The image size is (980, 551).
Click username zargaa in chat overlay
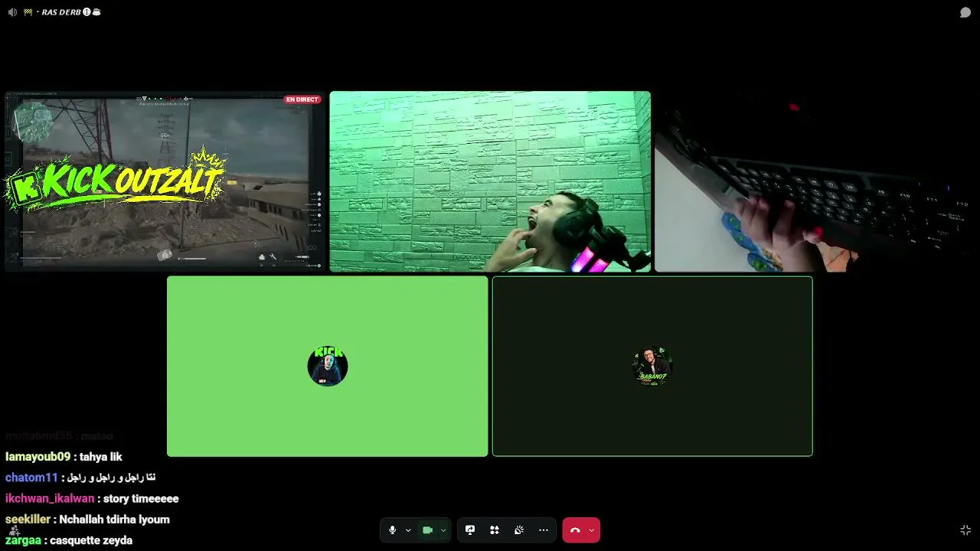point(23,540)
